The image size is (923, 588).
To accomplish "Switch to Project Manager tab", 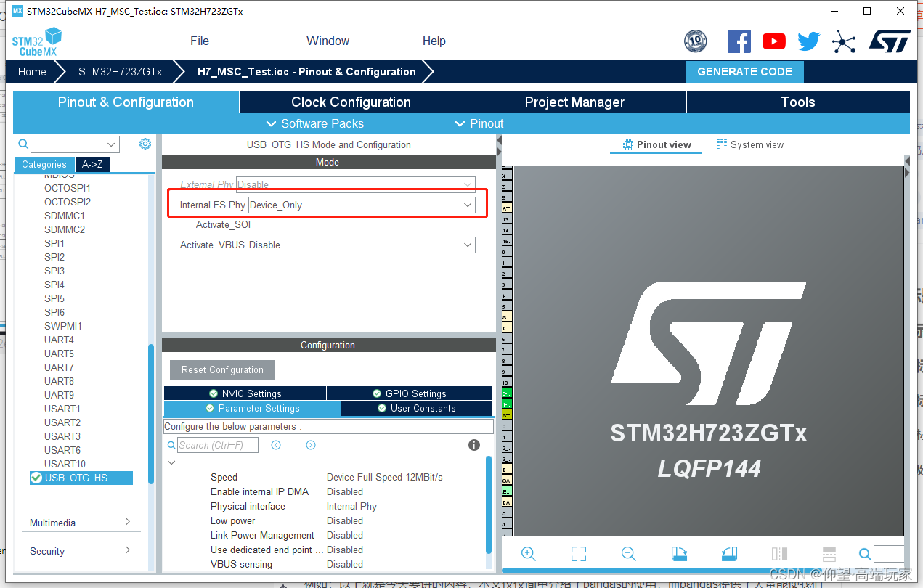I will (x=574, y=102).
